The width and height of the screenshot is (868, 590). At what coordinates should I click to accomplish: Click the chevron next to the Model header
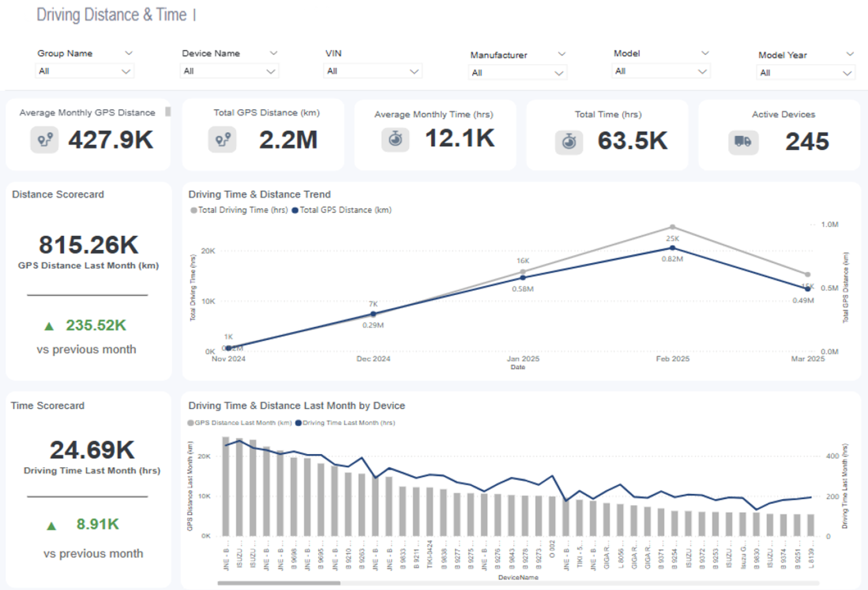(x=705, y=53)
